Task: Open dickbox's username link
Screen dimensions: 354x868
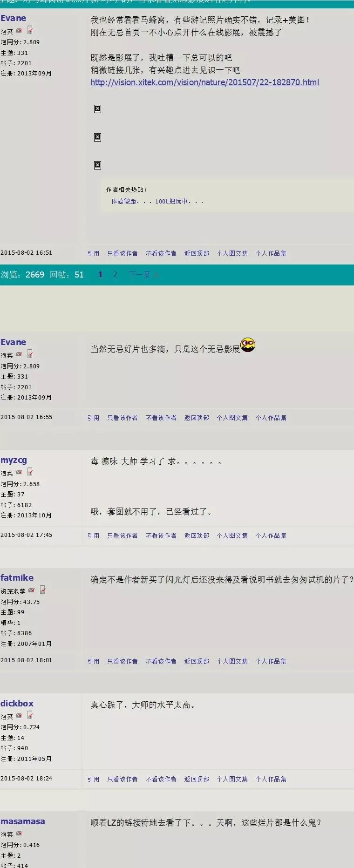Action: [x=17, y=704]
